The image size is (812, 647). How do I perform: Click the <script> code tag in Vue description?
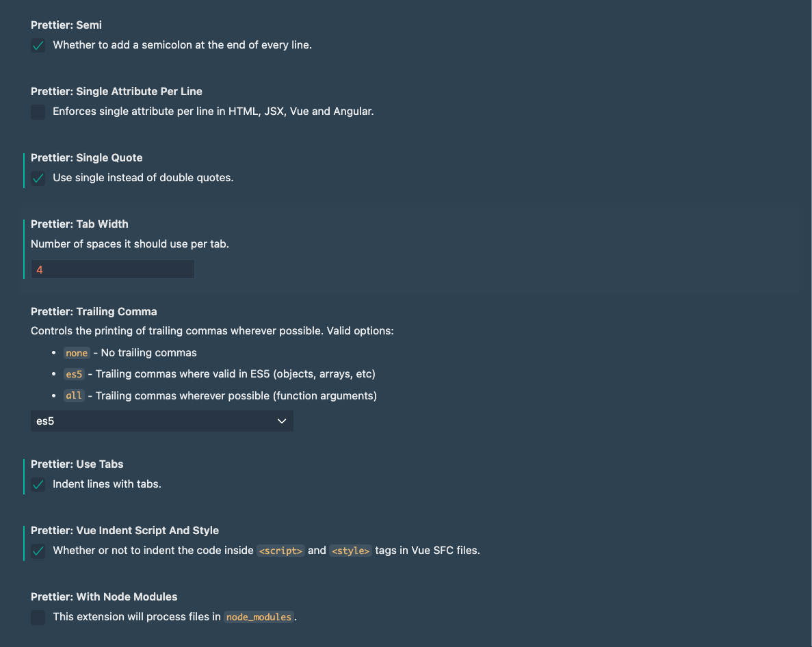pos(280,551)
